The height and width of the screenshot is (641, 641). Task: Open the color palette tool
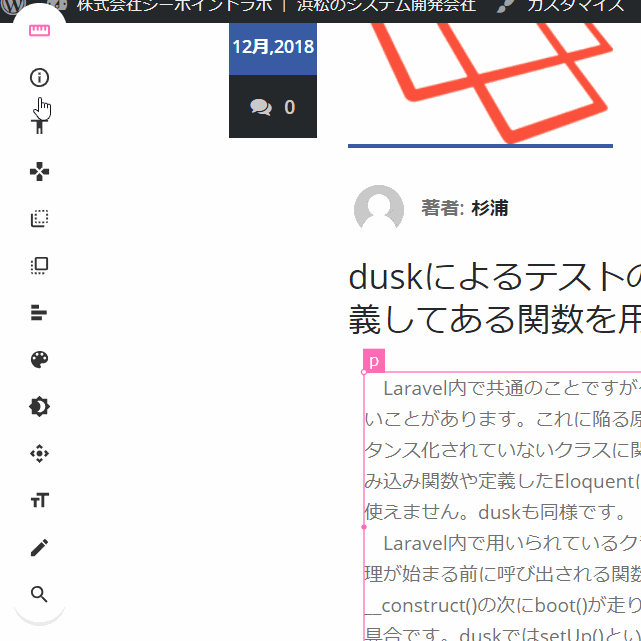[x=39, y=360]
